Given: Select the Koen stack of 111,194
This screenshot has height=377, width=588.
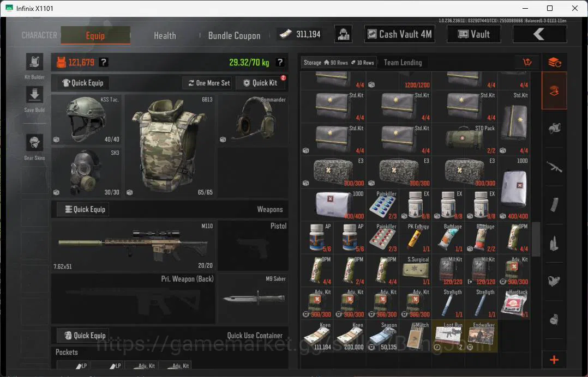Looking at the screenshot, I should click(317, 336).
